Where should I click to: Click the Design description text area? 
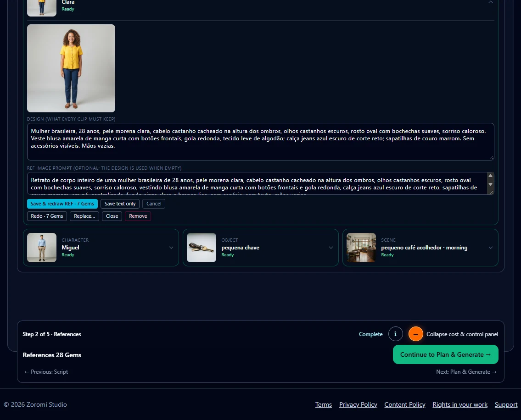coord(261,142)
